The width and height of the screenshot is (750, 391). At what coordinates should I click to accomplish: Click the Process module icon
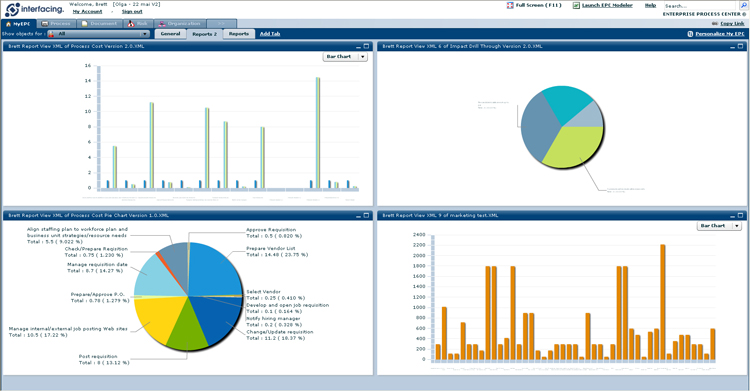45,23
